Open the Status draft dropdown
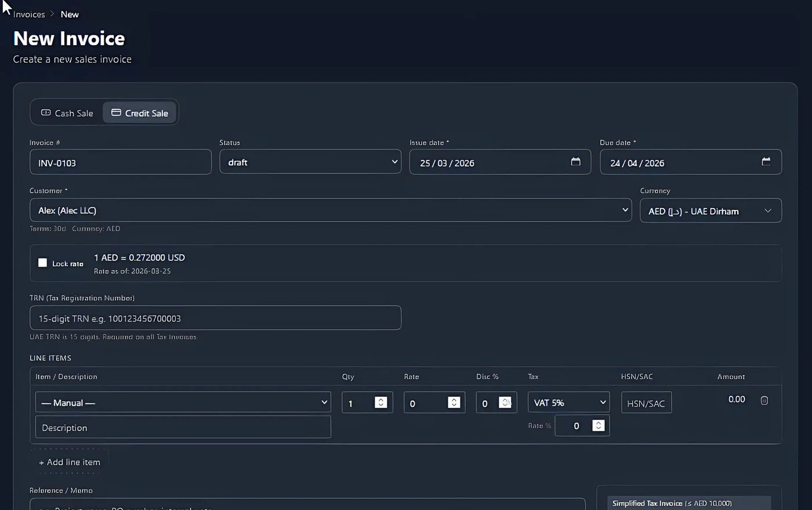 [310, 162]
